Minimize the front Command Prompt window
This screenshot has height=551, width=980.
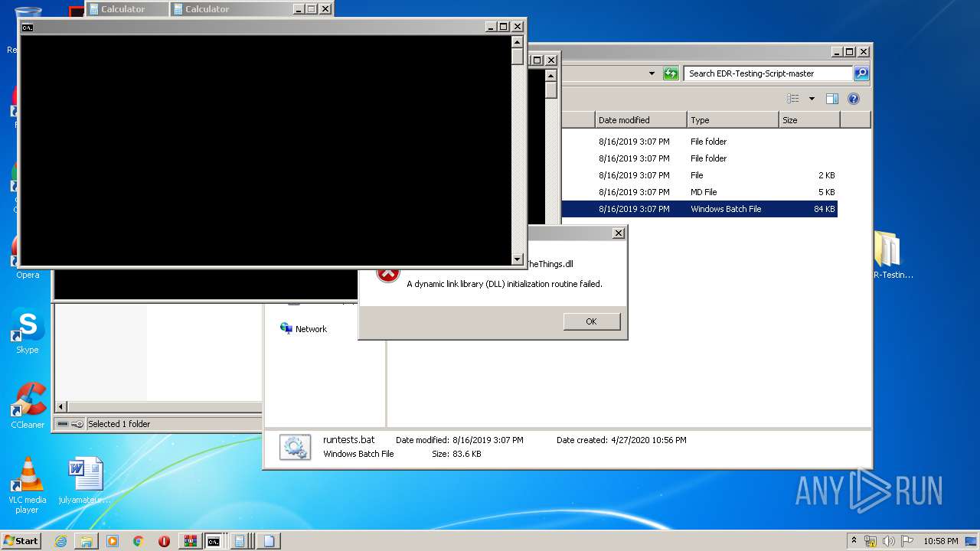pyautogui.click(x=490, y=27)
